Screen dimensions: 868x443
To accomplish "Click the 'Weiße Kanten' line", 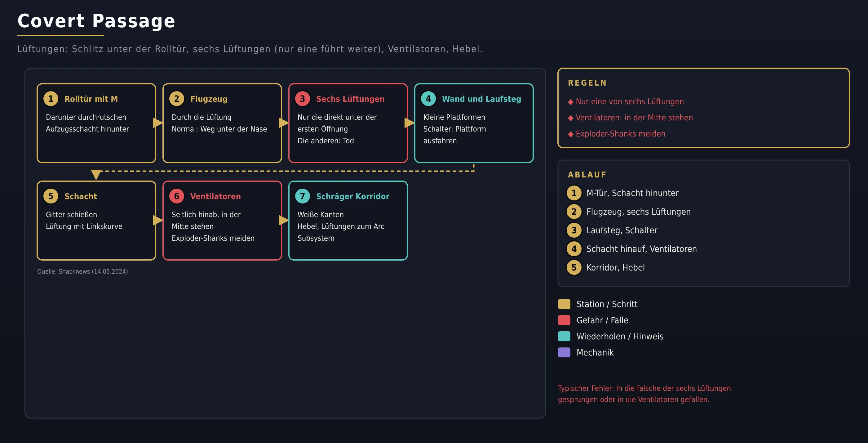I will click(x=321, y=214).
